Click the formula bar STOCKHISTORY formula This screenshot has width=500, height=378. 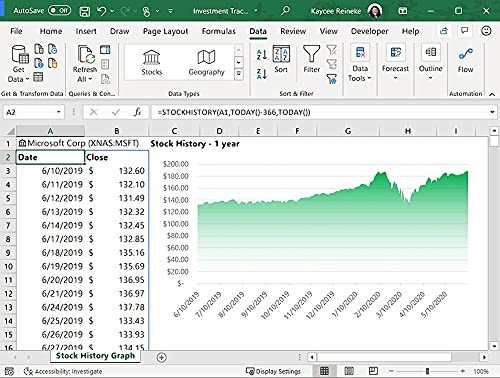pos(234,112)
